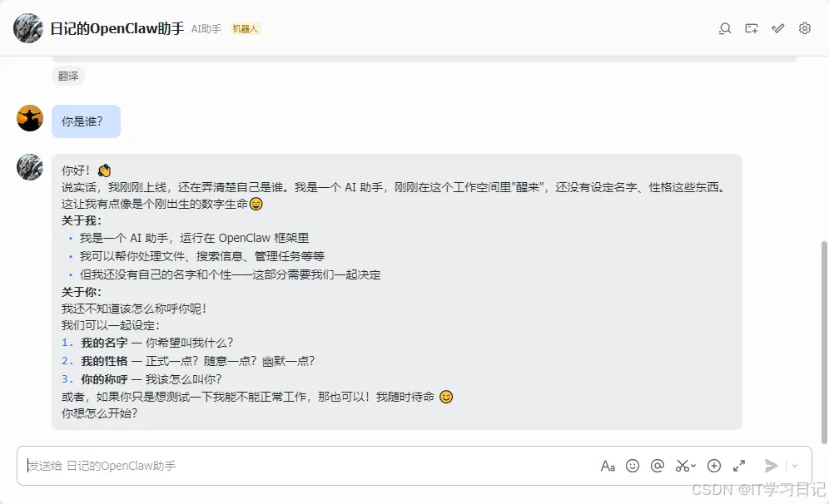Select the multi-select checkmark icon in header

pos(778,28)
